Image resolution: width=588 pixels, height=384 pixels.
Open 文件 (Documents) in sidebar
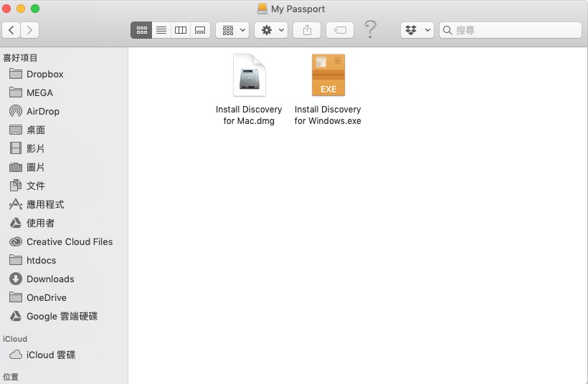[64, 186]
